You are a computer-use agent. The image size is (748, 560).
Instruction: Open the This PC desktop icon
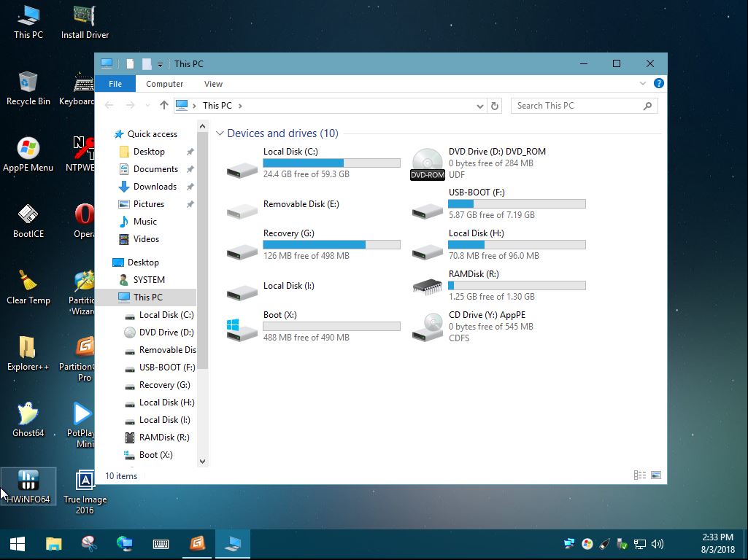point(28,23)
